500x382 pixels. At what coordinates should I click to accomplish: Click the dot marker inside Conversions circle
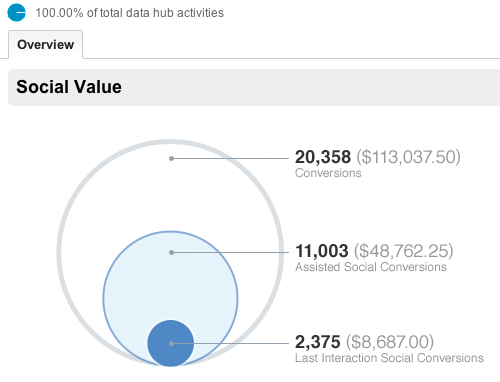[x=171, y=158]
